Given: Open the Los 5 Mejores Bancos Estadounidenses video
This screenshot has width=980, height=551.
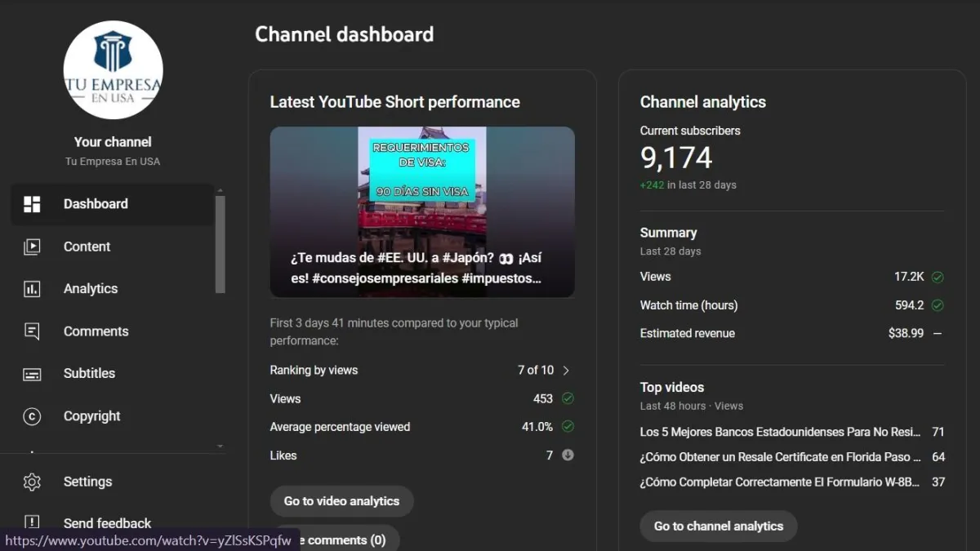Looking at the screenshot, I should [780, 432].
